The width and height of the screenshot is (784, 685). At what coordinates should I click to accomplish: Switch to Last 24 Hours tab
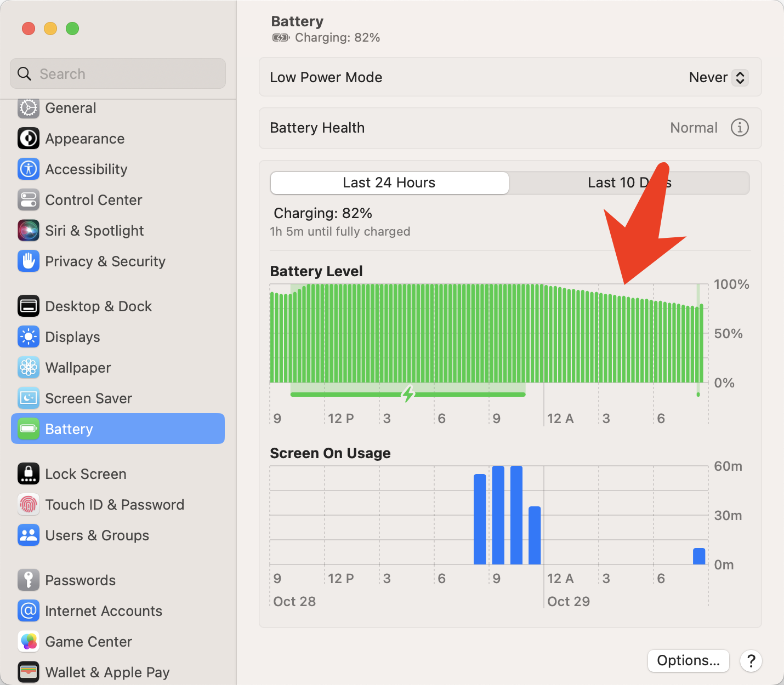389,183
